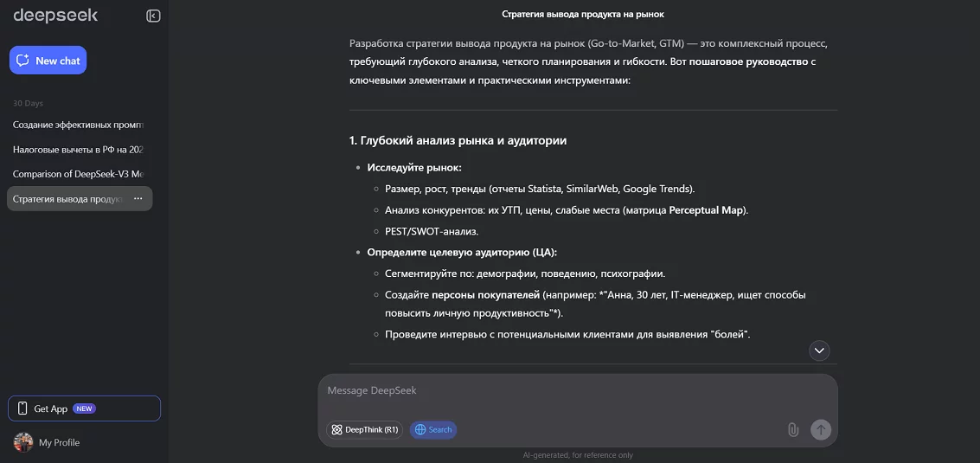Click the Message DeepSeek input field

578,394
